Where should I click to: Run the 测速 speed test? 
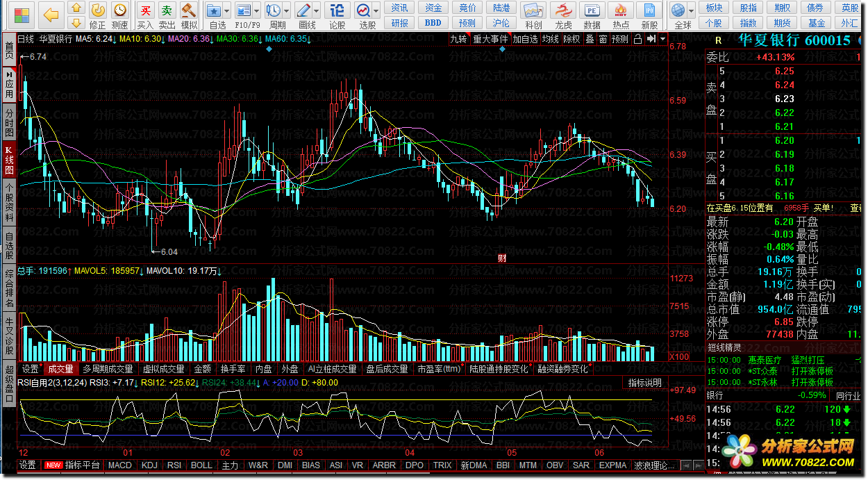(x=120, y=15)
